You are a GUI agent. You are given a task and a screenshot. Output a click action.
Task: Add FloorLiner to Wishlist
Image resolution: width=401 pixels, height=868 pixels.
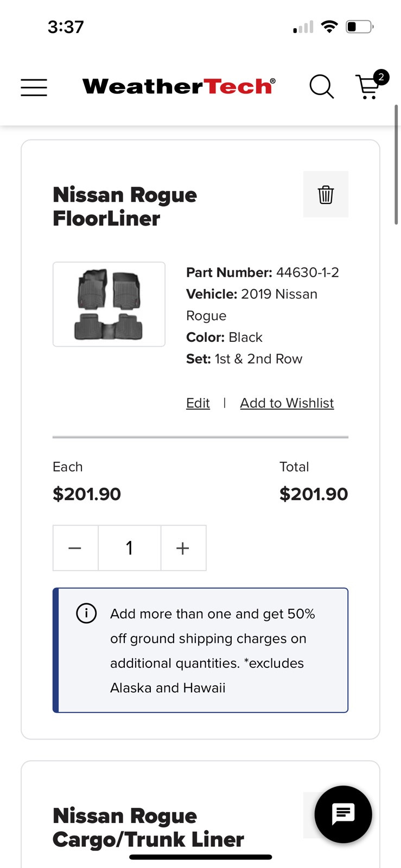287,403
